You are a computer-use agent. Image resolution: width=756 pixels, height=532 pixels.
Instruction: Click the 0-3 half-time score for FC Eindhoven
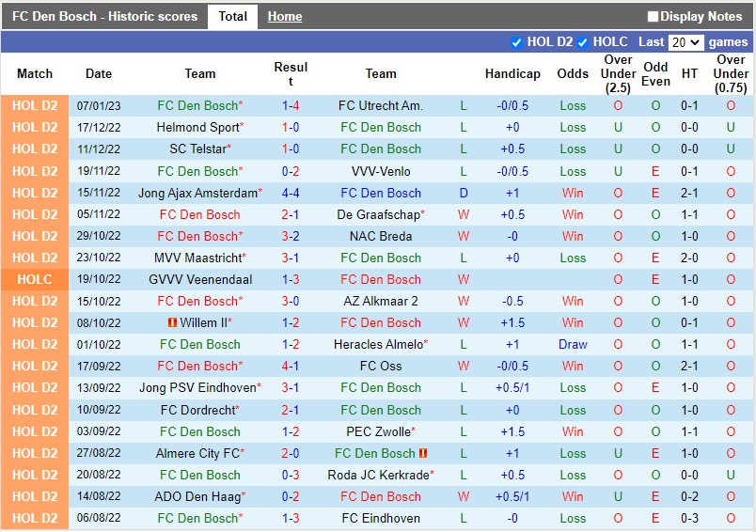tap(689, 518)
